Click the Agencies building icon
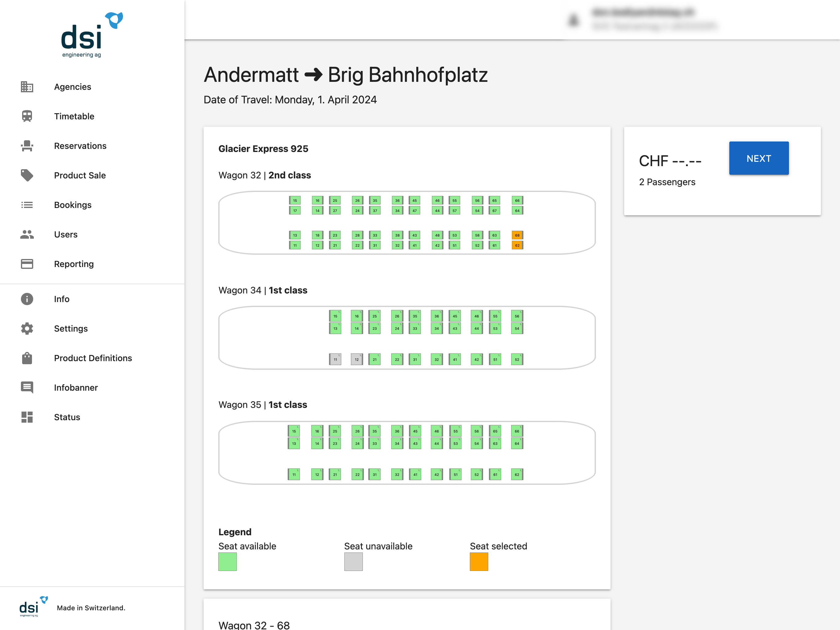Image resolution: width=840 pixels, height=630 pixels. click(x=27, y=87)
